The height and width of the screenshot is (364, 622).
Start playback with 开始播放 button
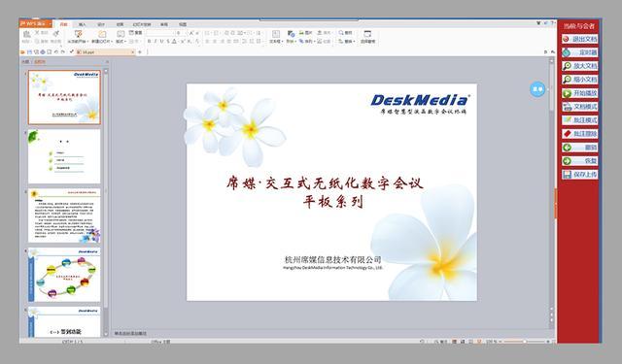click(x=579, y=93)
